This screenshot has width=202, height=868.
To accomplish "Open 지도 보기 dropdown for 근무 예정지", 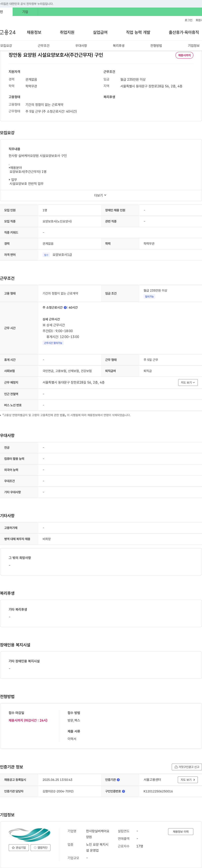I will click(188, 383).
